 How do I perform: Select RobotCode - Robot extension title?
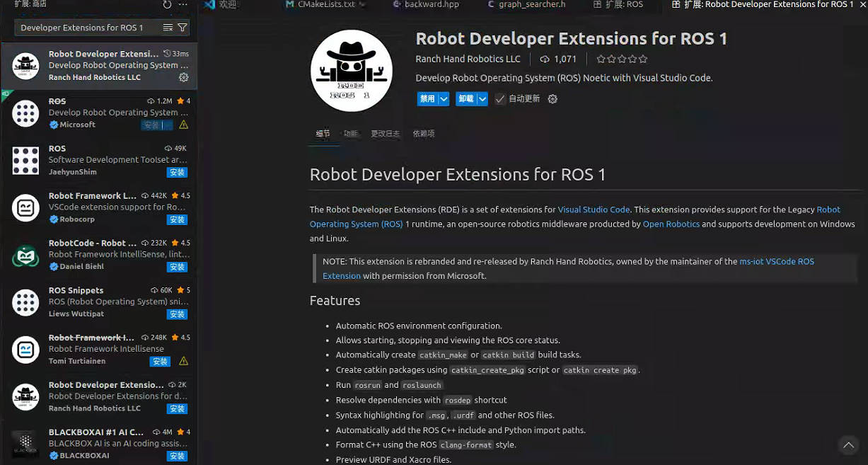(93, 243)
